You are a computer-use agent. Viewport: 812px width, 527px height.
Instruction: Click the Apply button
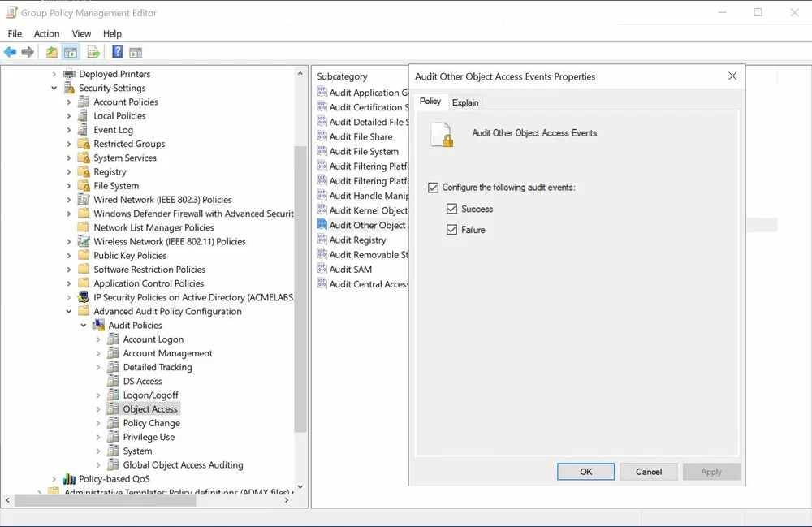coord(711,472)
